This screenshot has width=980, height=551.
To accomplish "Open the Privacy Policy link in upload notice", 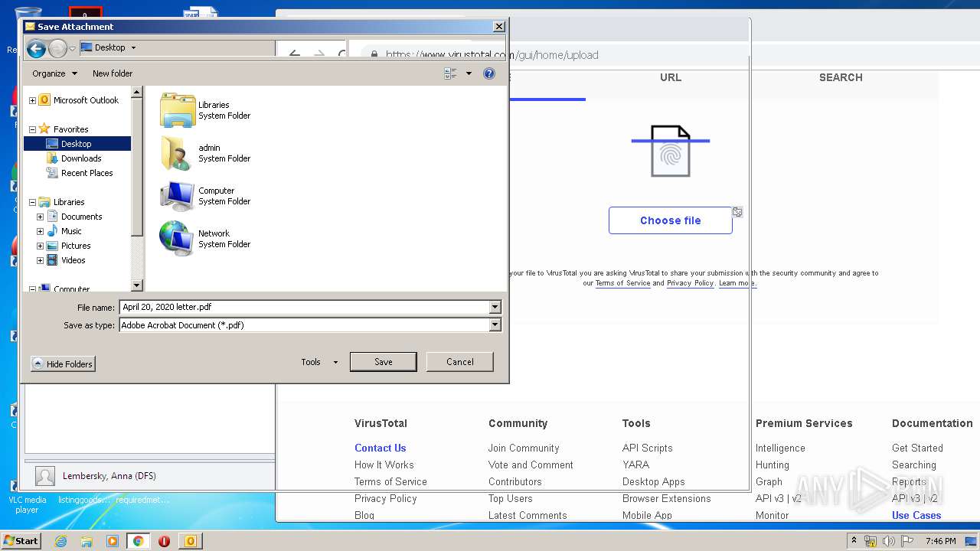I will point(690,283).
